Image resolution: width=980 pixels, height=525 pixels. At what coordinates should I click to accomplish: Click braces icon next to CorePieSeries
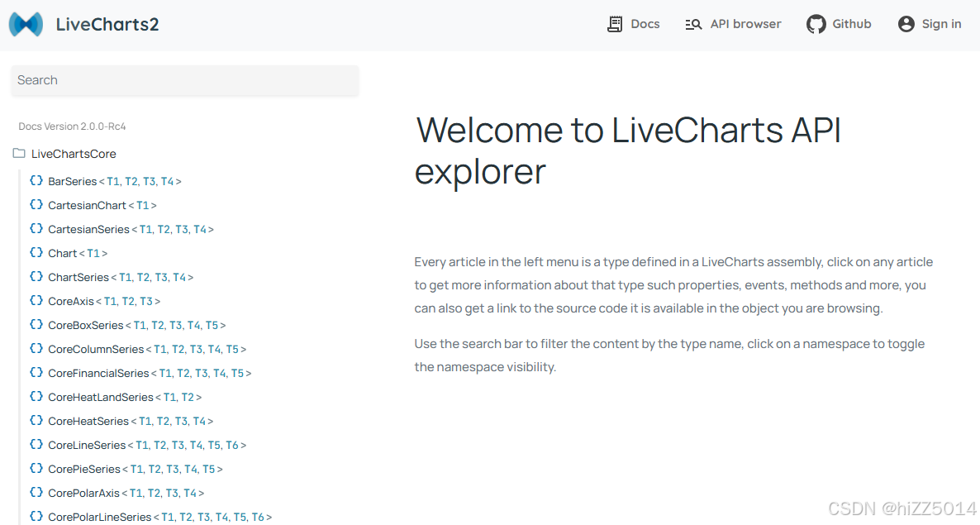coord(36,468)
